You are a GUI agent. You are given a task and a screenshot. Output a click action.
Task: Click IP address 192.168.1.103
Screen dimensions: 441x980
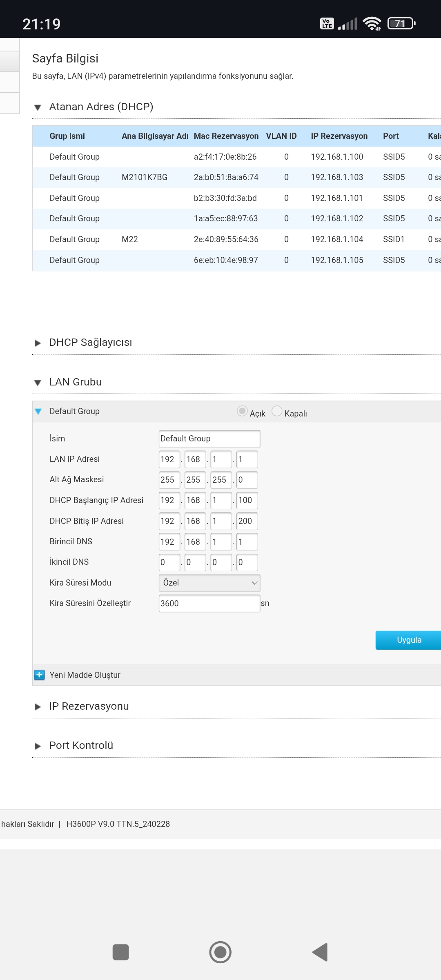click(337, 177)
